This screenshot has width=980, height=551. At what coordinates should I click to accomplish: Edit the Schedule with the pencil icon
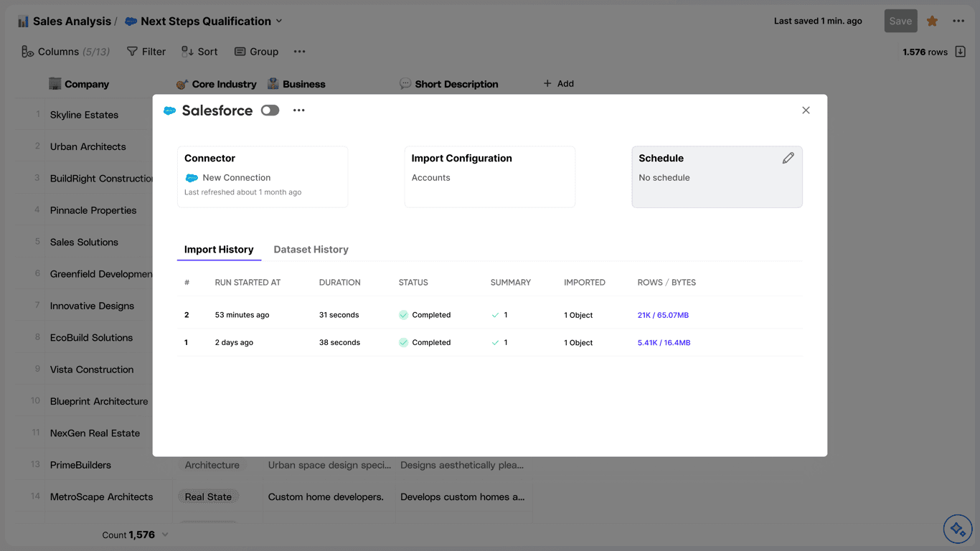tap(788, 158)
